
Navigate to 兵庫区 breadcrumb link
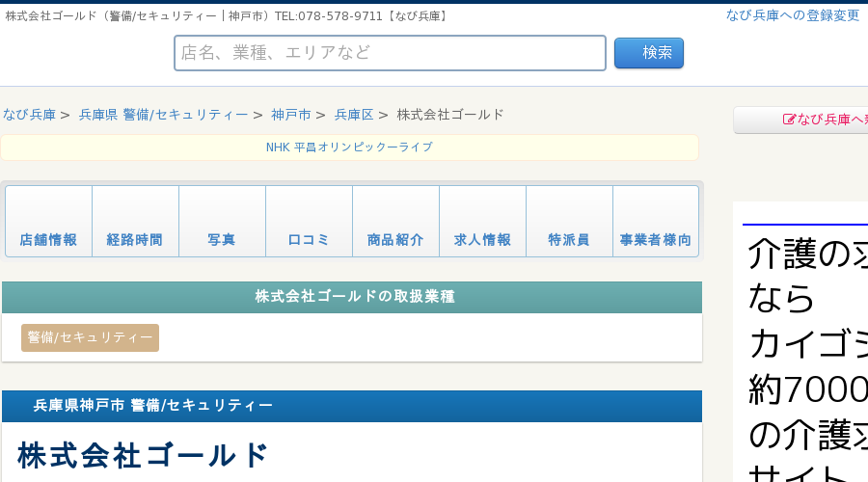click(354, 115)
